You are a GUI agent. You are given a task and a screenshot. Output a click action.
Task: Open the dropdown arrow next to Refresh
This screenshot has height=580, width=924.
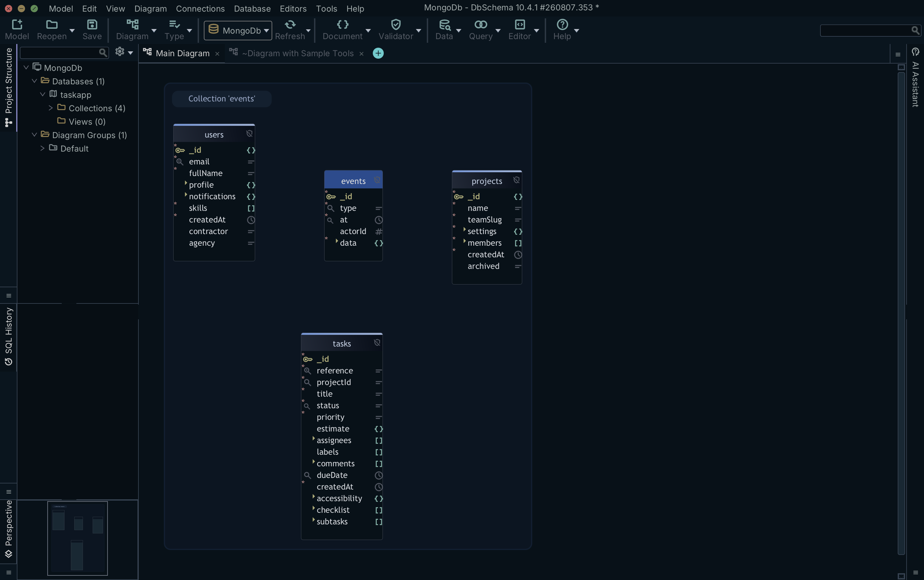pos(308,30)
